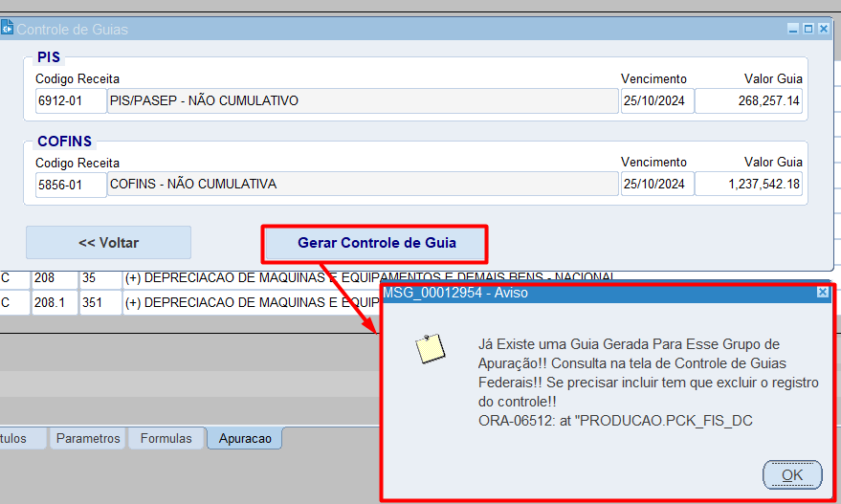Click the PIS Vencimento date field
Screen dimensions: 841x504
coord(656,101)
